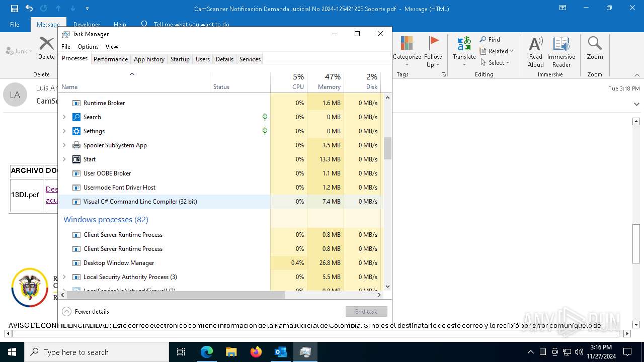644x362 pixels.
Task: Click the Usermode Font Driver Host icon
Action: 76,188
